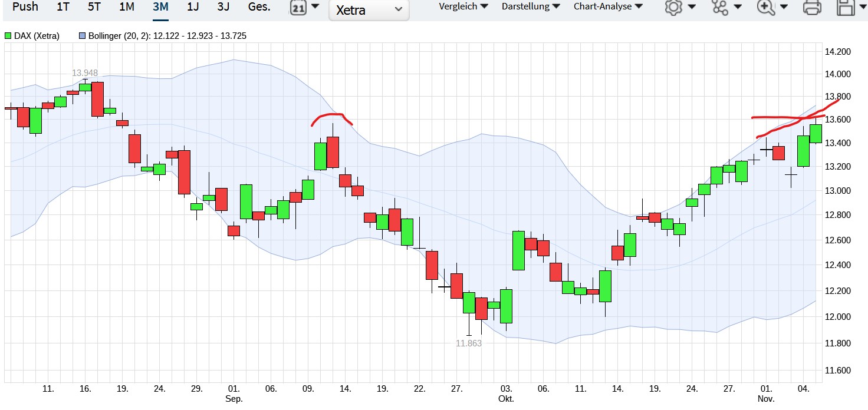The width and height of the screenshot is (868, 410).
Task: Select the Ges. full-history view
Action: [258, 6]
